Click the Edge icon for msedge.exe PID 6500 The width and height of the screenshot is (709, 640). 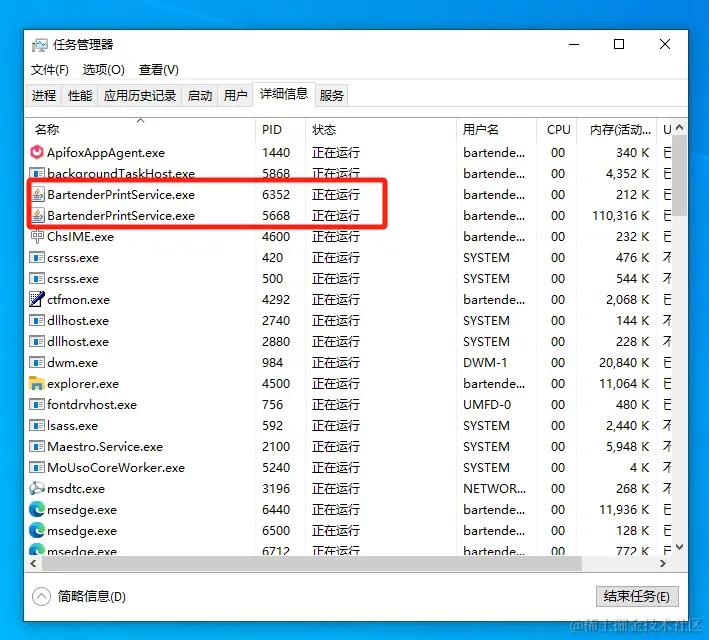click(37, 530)
